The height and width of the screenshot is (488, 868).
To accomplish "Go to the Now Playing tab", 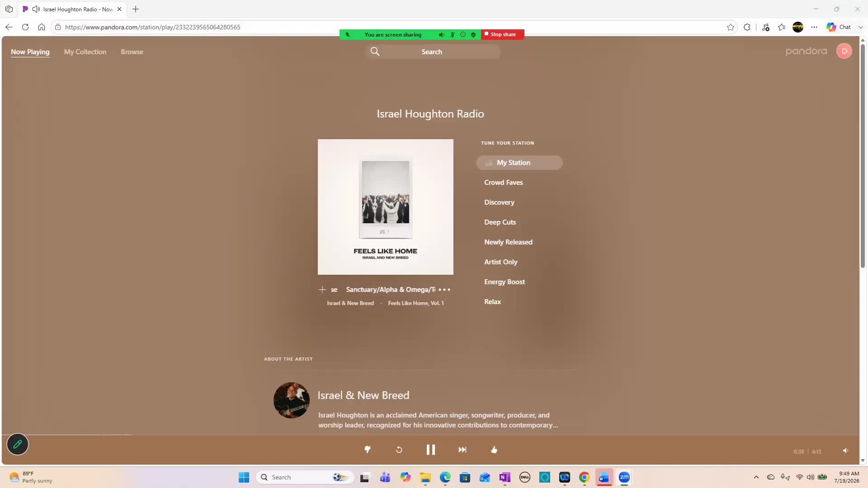I will click(x=30, y=52).
